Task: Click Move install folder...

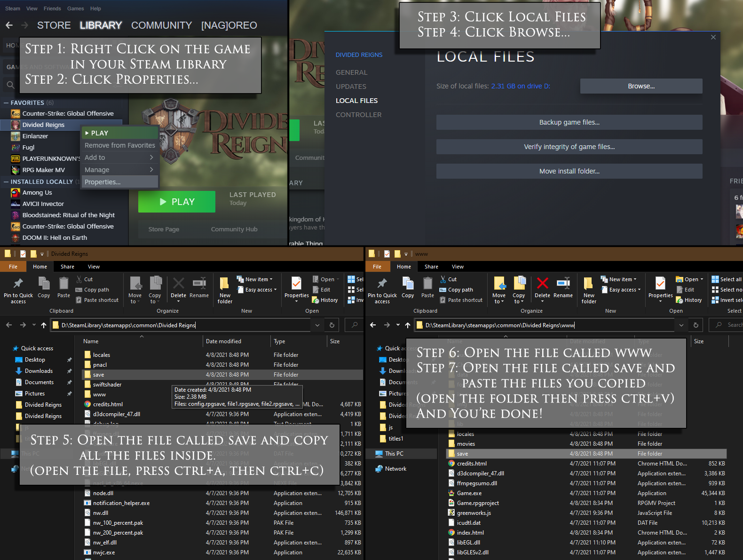Action: tap(569, 171)
